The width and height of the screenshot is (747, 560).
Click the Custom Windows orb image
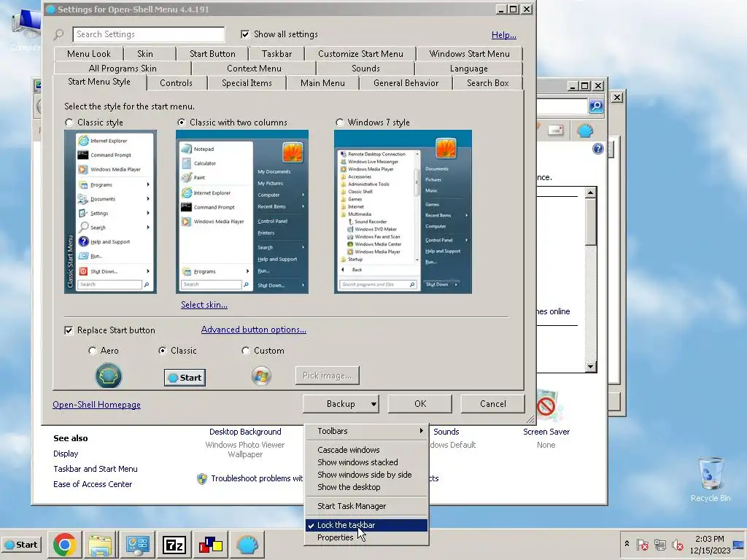tap(261, 376)
